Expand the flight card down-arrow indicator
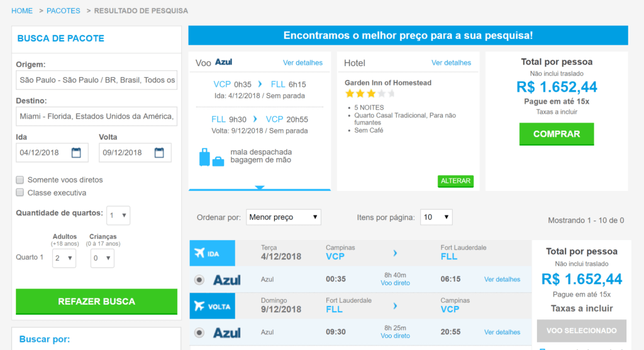The width and height of the screenshot is (644, 350). 260,187
